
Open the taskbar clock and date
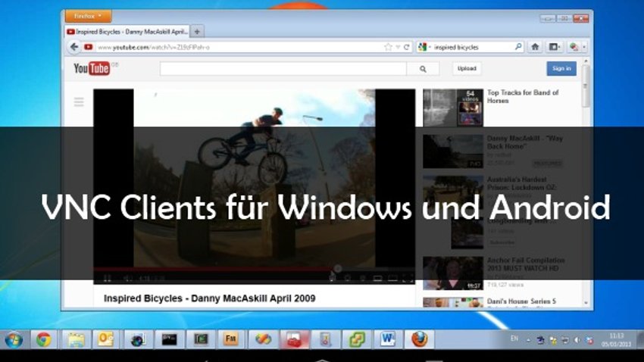click(x=616, y=340)
